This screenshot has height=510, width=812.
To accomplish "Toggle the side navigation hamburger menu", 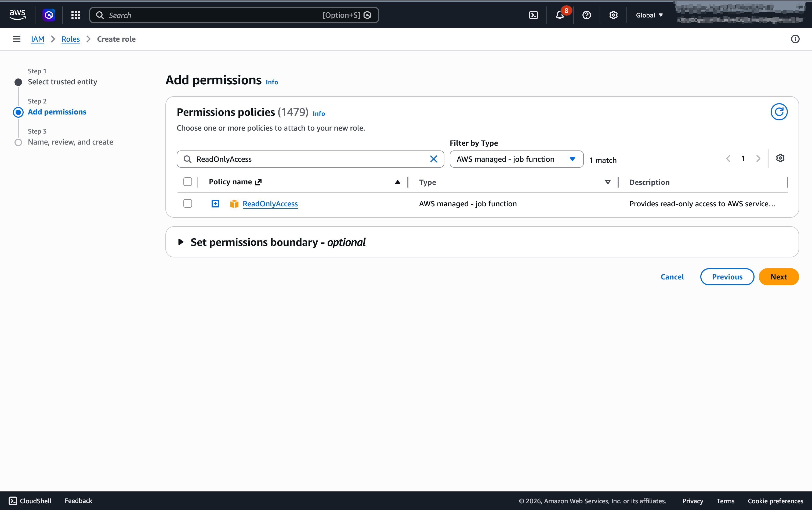I will click(x=17, y=39).
